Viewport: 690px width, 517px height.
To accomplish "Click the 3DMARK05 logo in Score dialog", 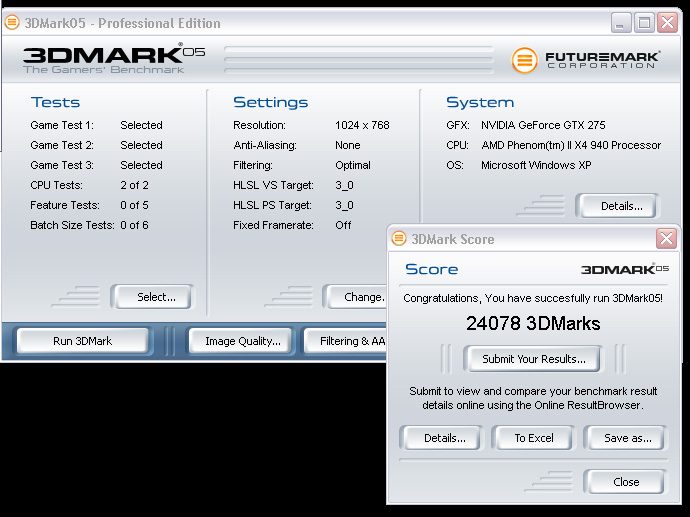I will tap(625, 269).
